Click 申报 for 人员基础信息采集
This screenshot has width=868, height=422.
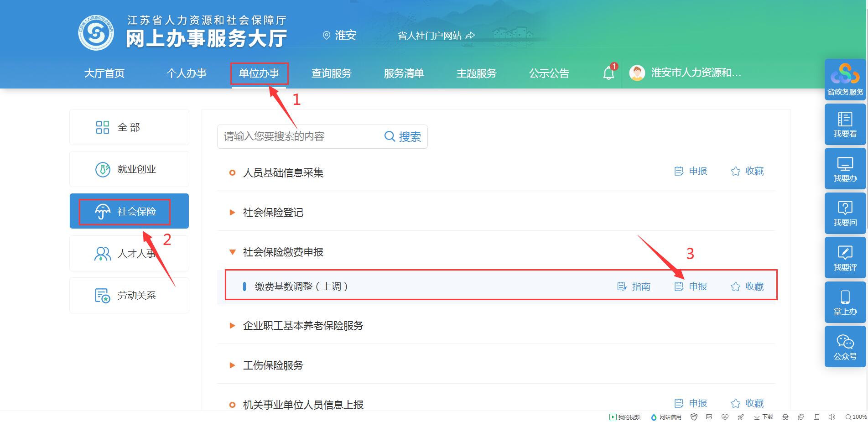point(691,171)
